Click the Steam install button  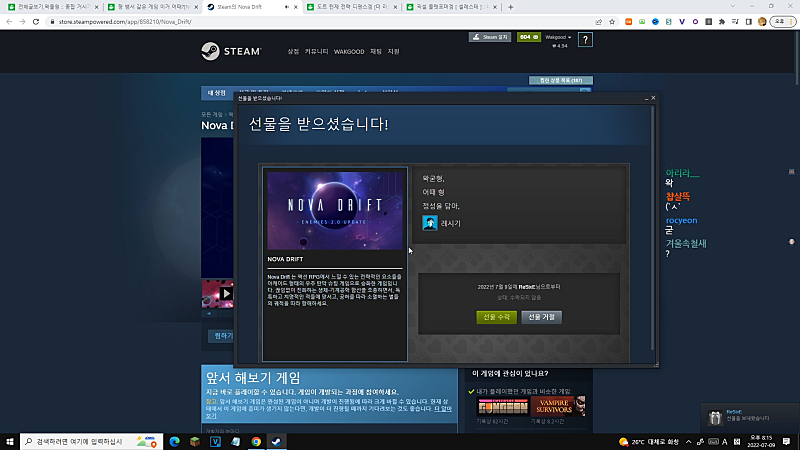coord(490,37)
